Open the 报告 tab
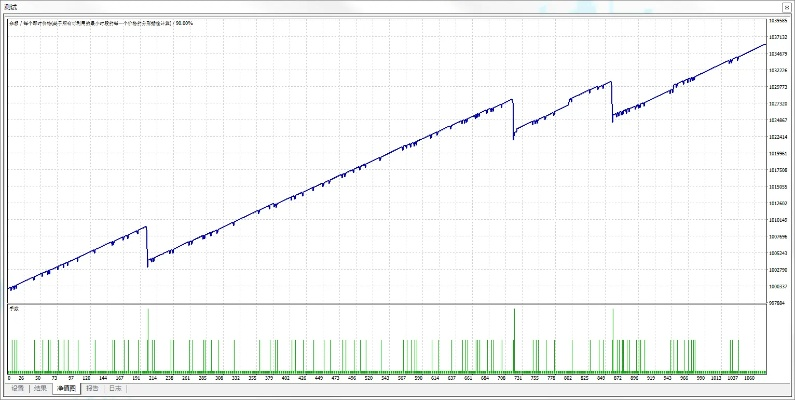The image size is (795, 400). tap(93, 388)
